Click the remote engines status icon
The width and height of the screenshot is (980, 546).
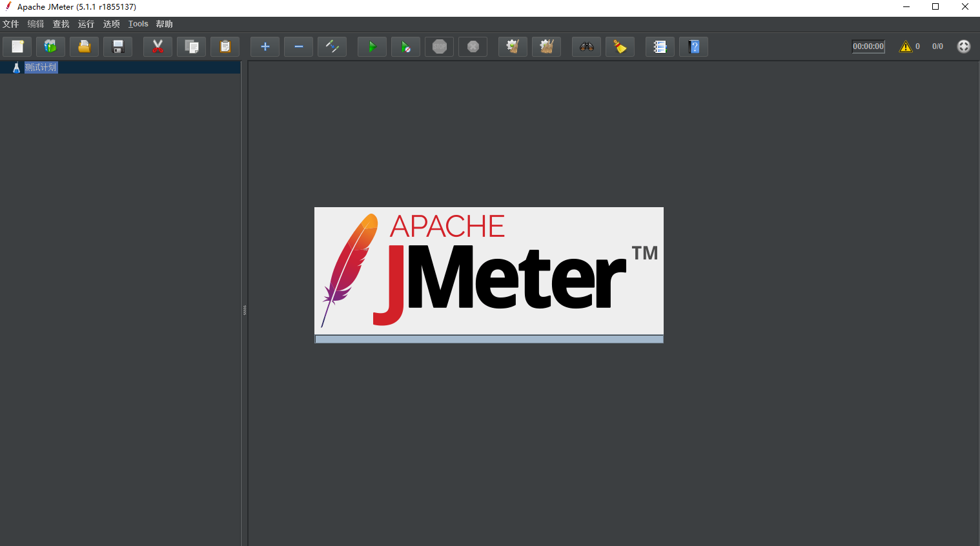963,46
